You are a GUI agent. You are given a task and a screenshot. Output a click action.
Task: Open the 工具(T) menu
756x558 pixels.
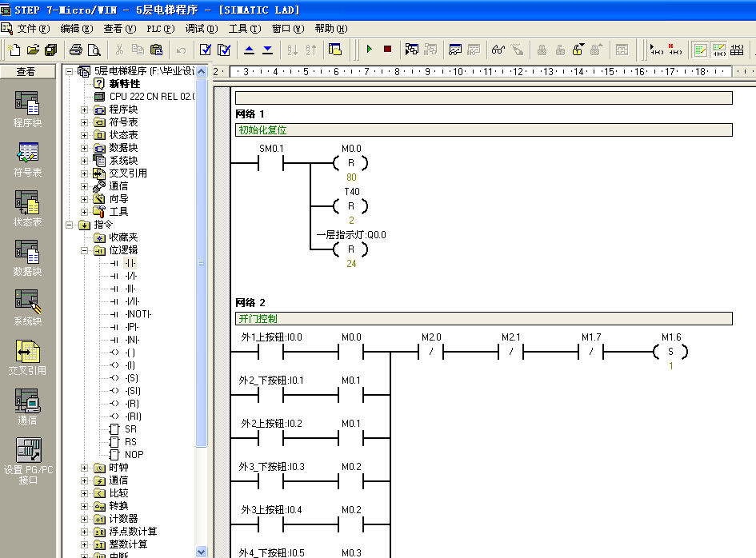245,29
